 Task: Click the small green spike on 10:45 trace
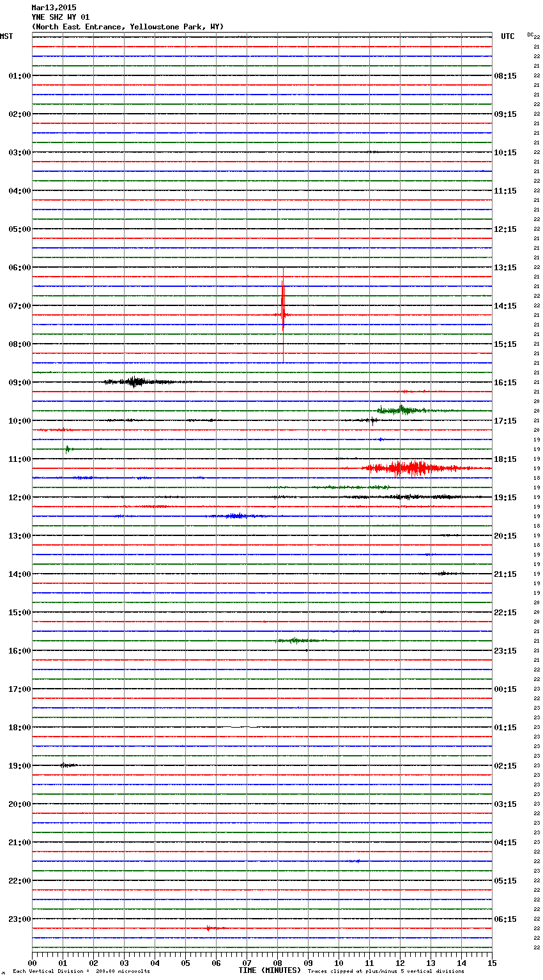point(68,449)
